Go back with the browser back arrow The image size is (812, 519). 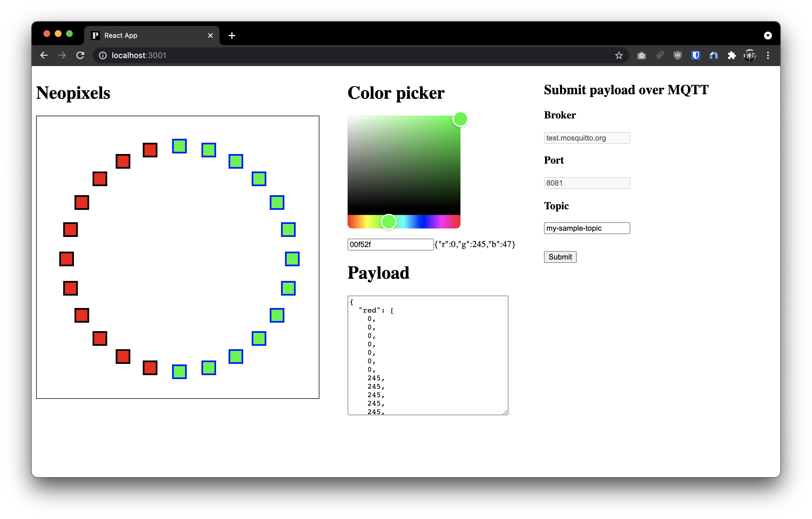44,55
